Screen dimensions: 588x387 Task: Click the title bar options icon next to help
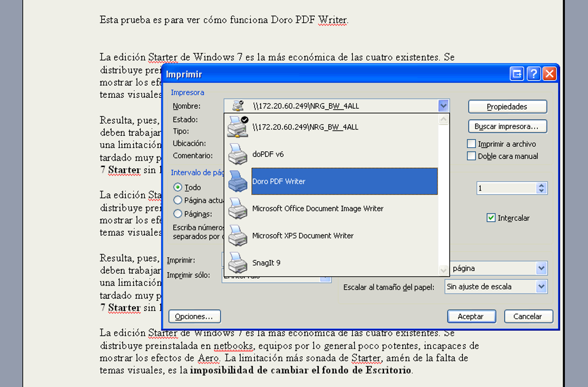[x=517, y=74]
